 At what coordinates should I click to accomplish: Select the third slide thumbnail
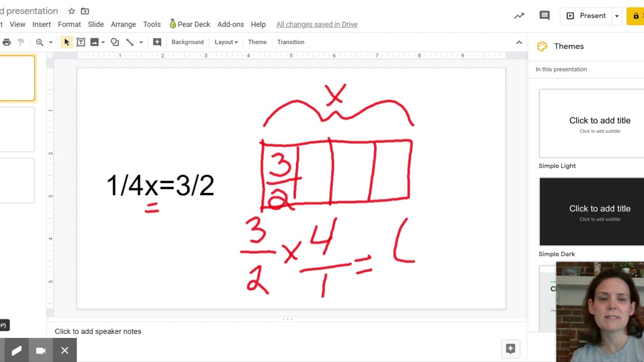coord(17,180)
